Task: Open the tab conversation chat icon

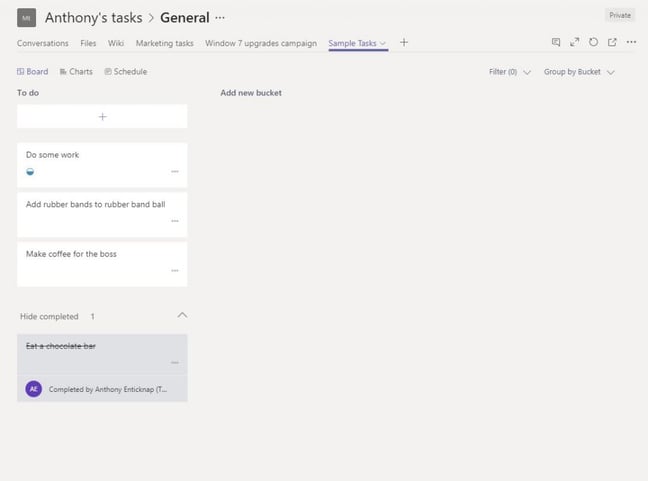Action: (556, 43)
